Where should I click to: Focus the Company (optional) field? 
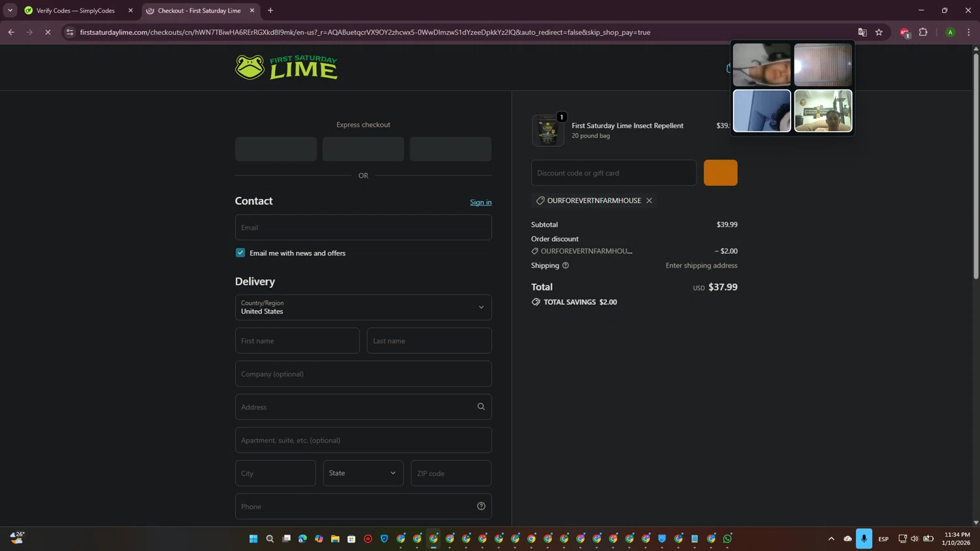[x=363, y=373]
